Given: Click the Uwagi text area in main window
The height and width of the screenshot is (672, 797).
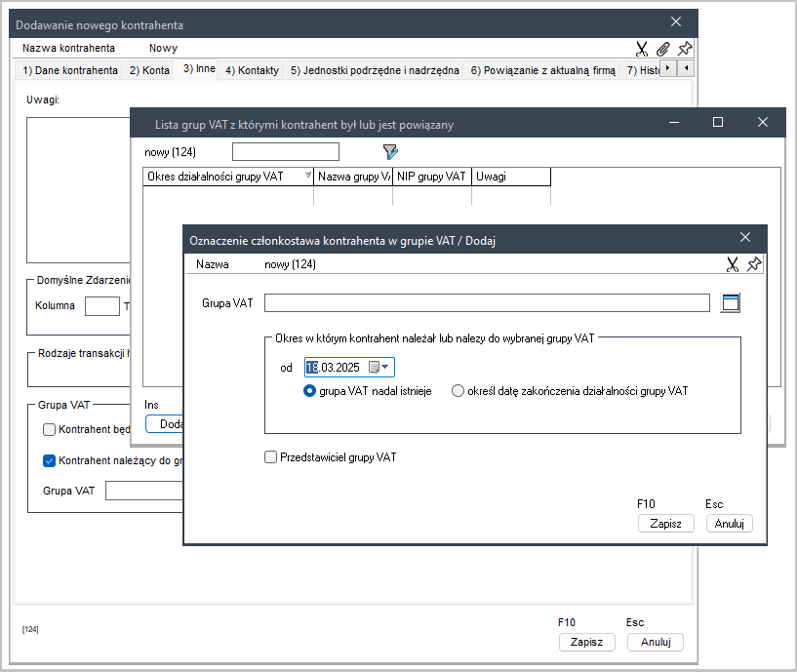Looking at the screenshot, I should point(78,189).
